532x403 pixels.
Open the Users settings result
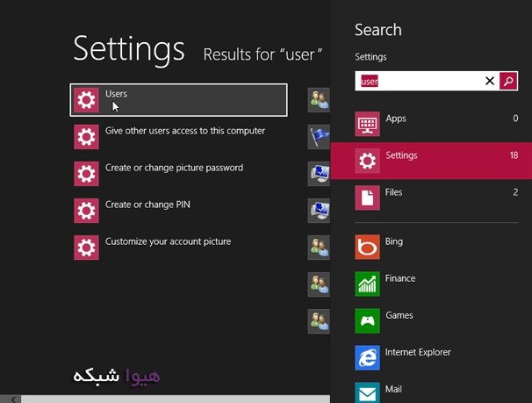pos(178,99)
